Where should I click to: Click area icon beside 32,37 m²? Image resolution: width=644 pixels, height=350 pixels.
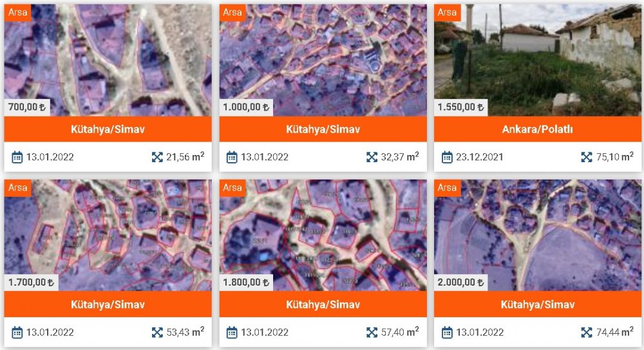click(372, 157)
